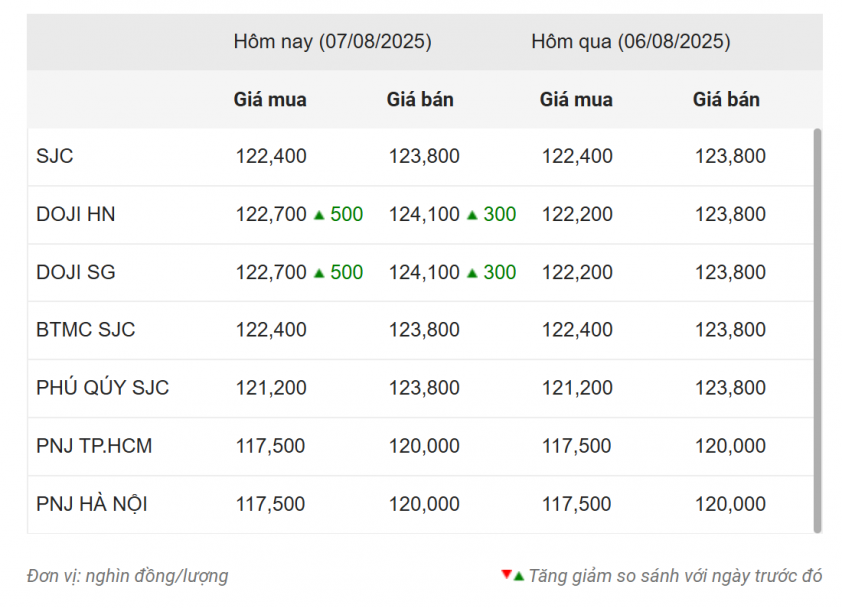Click BTMC SJC yesterday's buy price 122,400
Viewport: 842px width, 608px height.
577,330
